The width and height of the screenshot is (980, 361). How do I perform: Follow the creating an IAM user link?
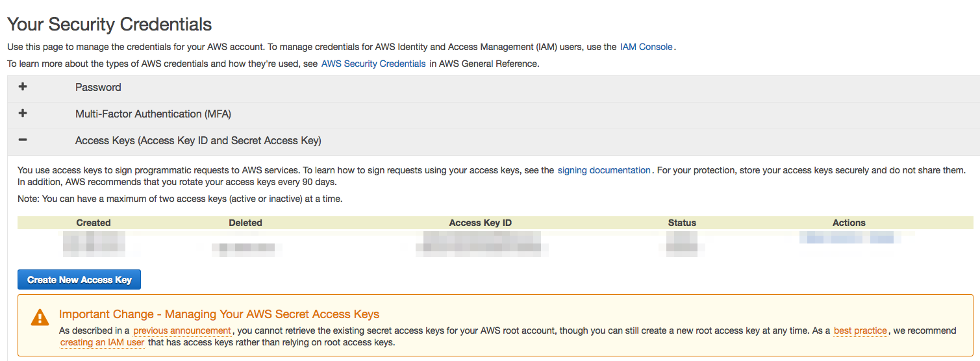[102, 342]
